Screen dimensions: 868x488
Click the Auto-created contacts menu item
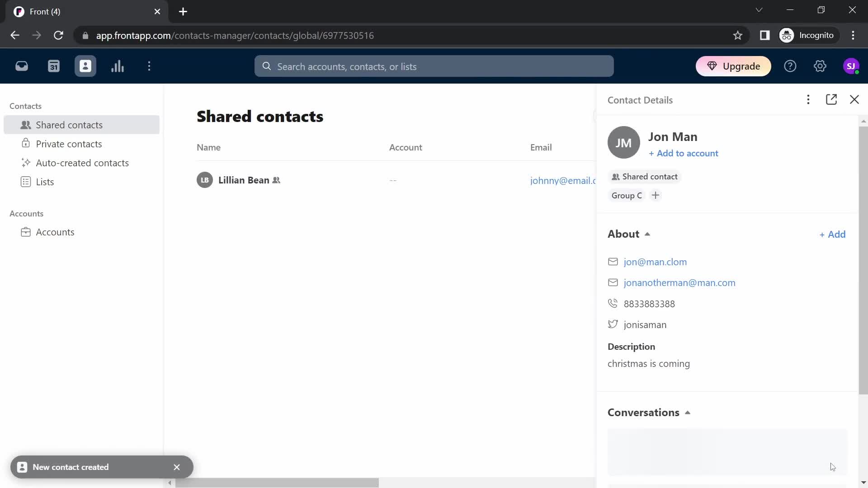82,162
